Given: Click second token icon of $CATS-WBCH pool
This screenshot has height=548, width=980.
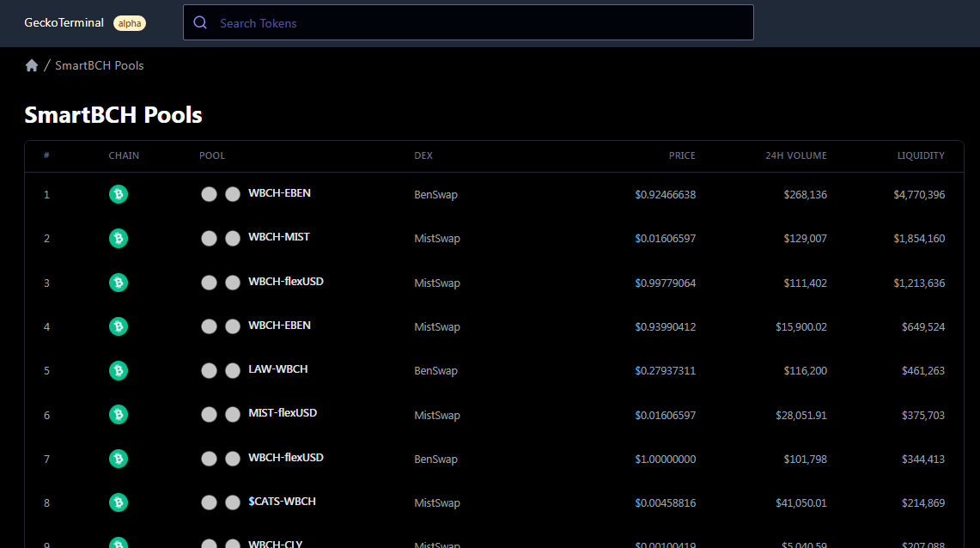Looking at the screenshot, I should [x=233, y=502].
